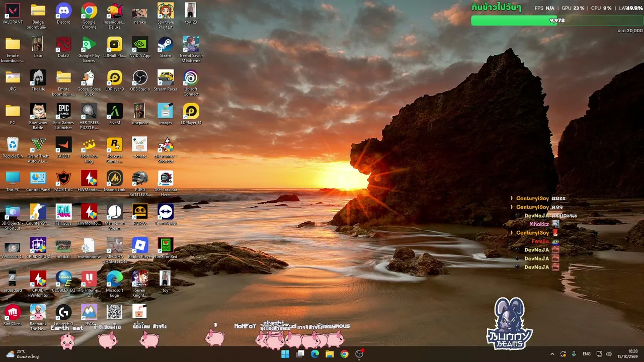This screenshot has width=644, height=362.
Task: Expand the system tray hidden icons chevron
Action: (552, 354)
